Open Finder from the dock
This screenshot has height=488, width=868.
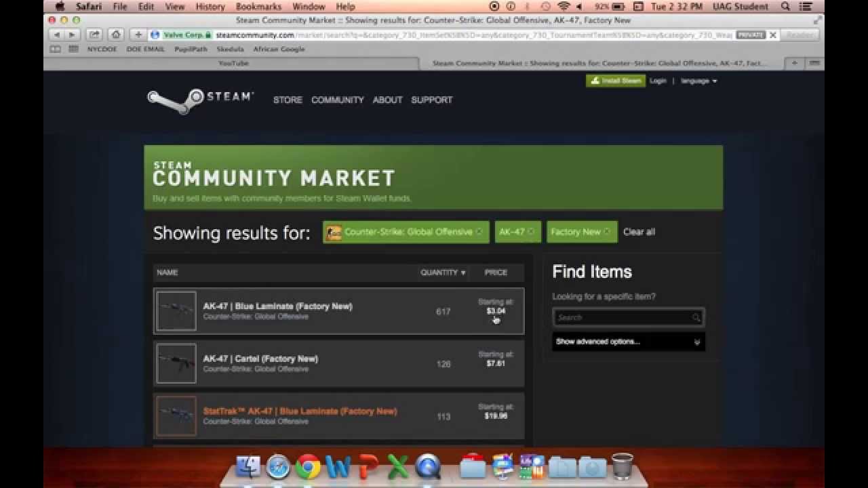(x=248, y=466)
